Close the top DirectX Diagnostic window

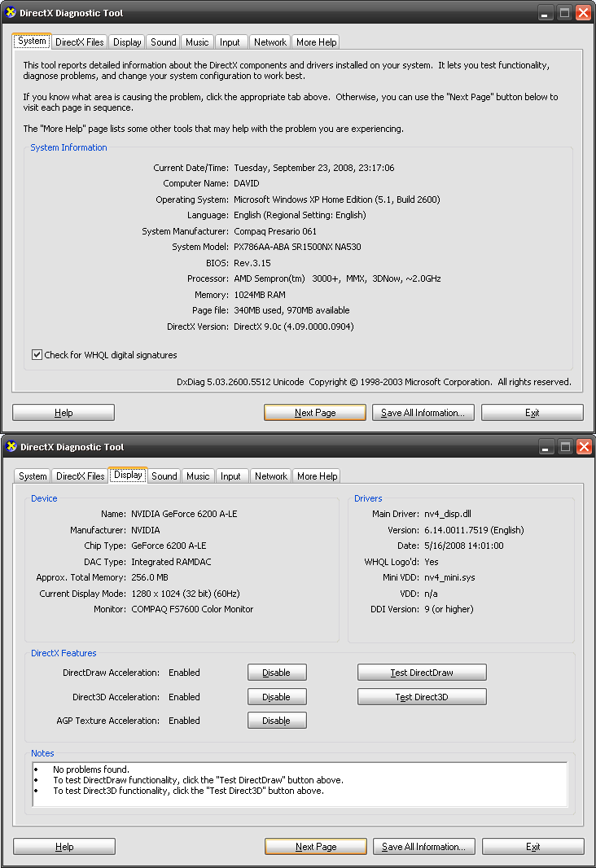tap(583, 13)
